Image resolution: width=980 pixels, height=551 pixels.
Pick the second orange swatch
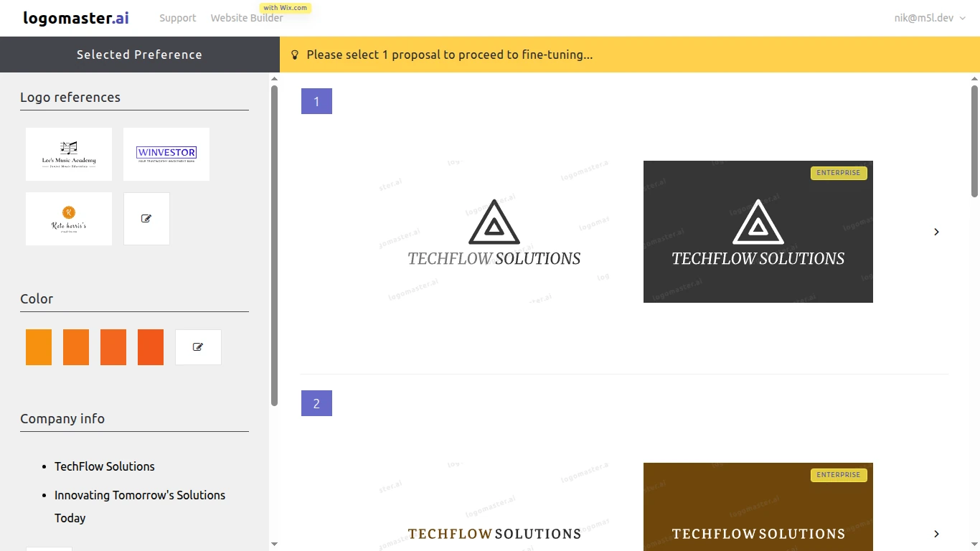click(x=76, y=347)
